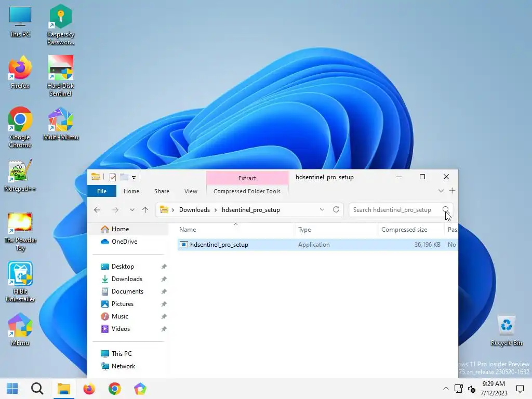Sort by the Type column header
The width and height of the screenshot is (532, 399).
point(336,229)
